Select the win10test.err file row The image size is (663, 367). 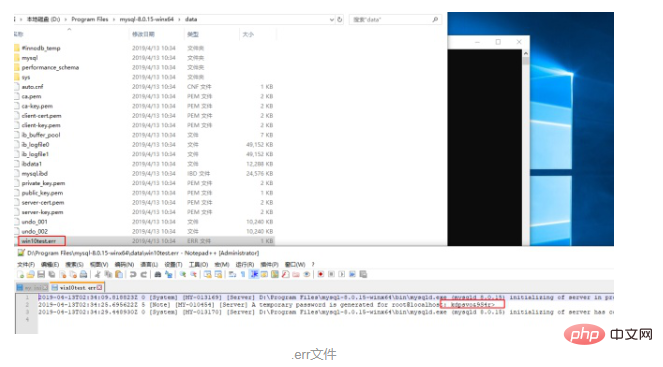click(x=144, y=241)
